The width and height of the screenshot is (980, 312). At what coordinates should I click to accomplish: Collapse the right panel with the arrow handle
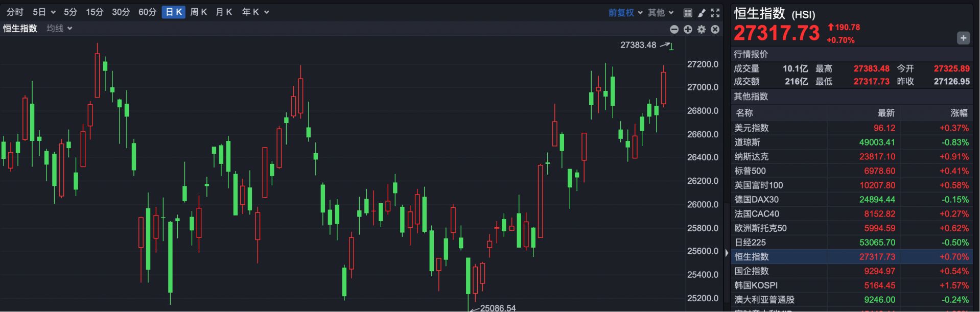tap(727, 252)
